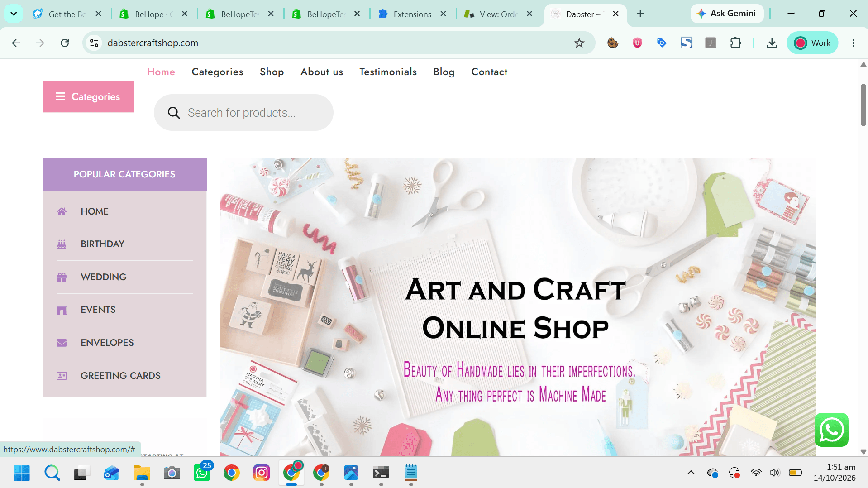Open the blue tag extension icon
Screen dimensions: 868x488
tap(662, 43)
